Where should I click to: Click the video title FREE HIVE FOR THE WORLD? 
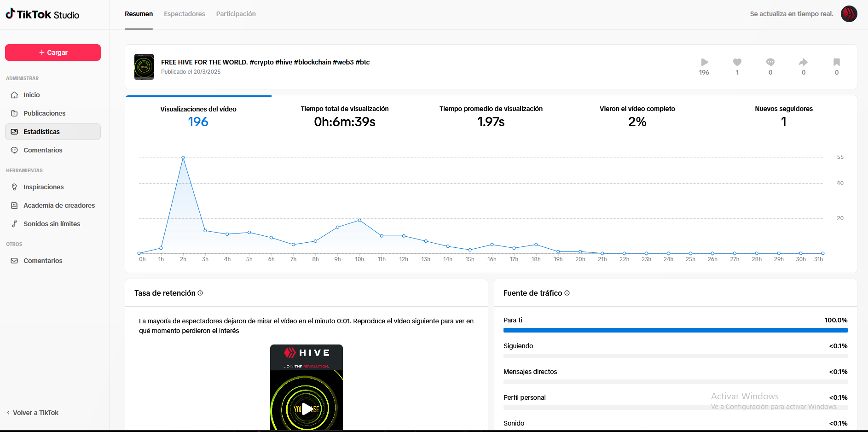point(265,62)
